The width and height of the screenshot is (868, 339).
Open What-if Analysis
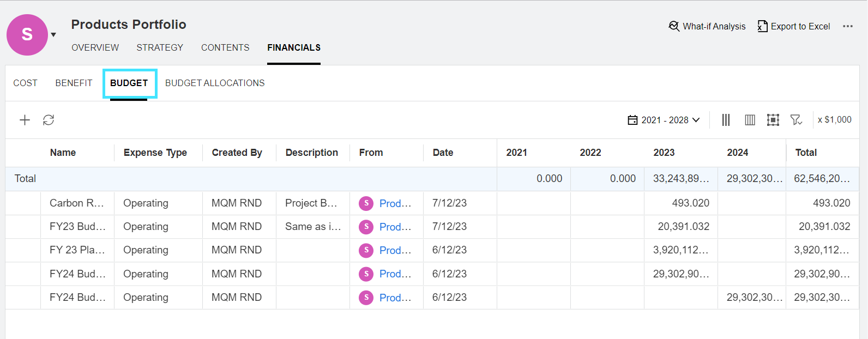point(707,26)
